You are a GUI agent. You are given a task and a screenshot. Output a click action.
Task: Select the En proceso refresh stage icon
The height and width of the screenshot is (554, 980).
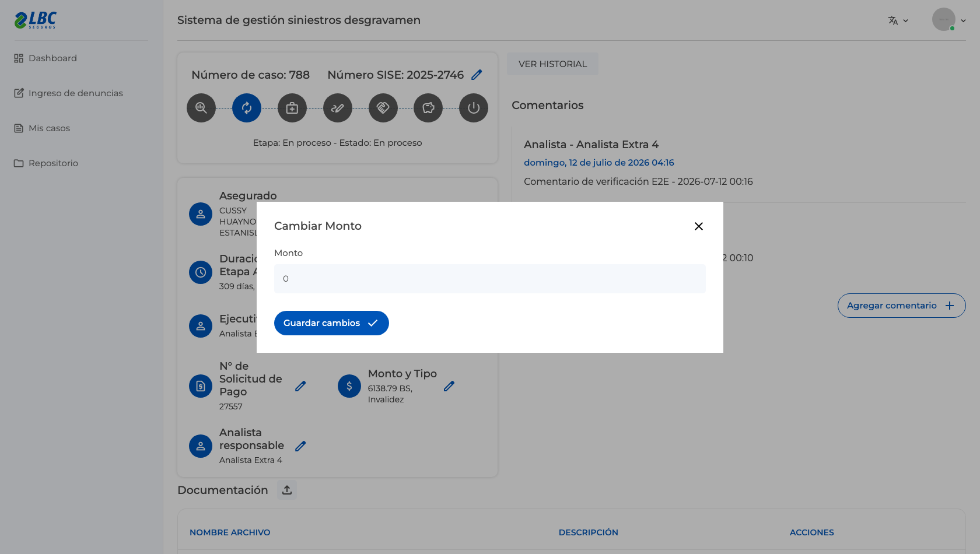[x=247, y=108]
